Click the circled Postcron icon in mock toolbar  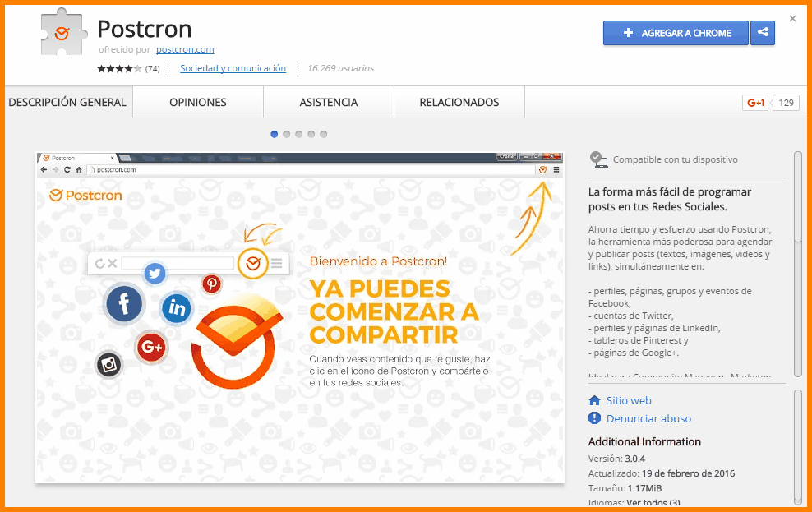tap(252, 263)
